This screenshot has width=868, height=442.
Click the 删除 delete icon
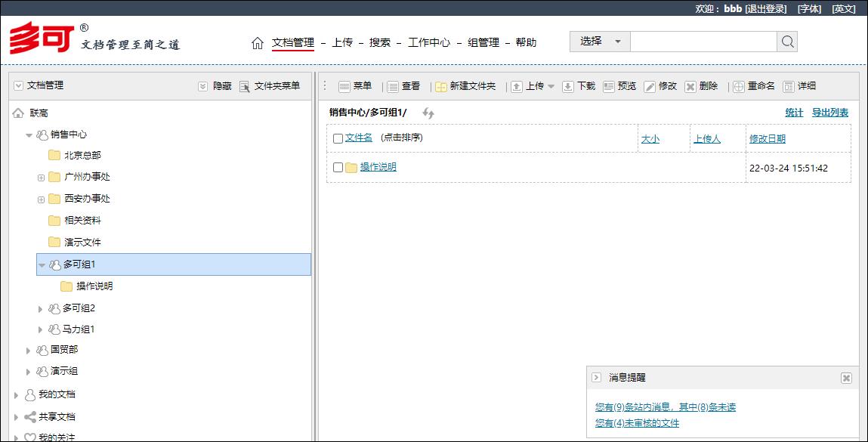pyautogui.click(x=688, y=85)
